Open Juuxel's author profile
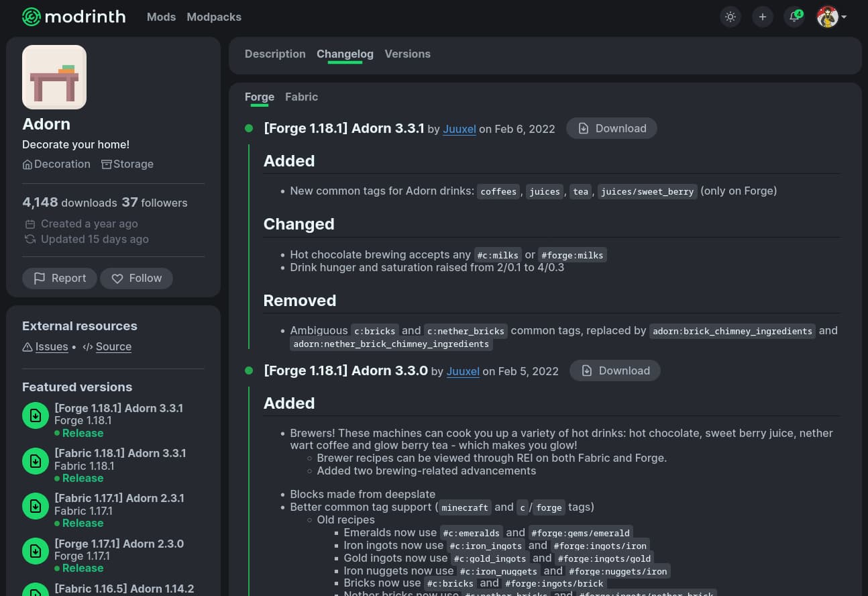This screenshot has height=596, width=868. click(459, 129)
